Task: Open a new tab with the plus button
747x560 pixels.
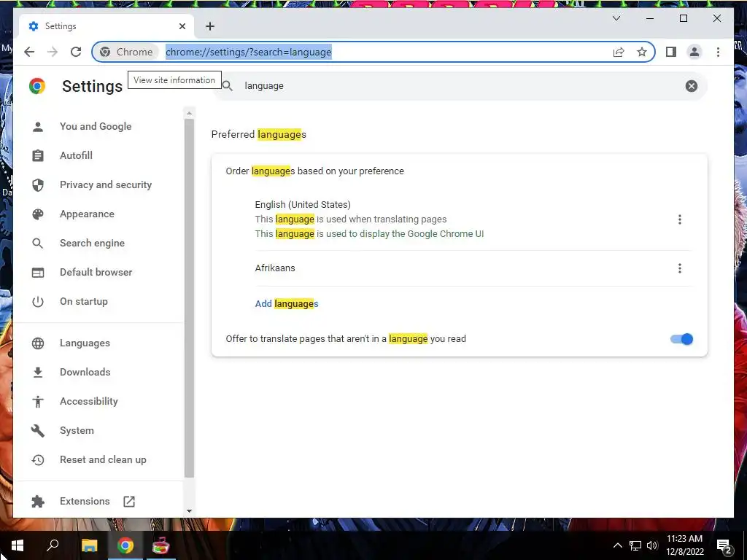Action: coord(210,26)
